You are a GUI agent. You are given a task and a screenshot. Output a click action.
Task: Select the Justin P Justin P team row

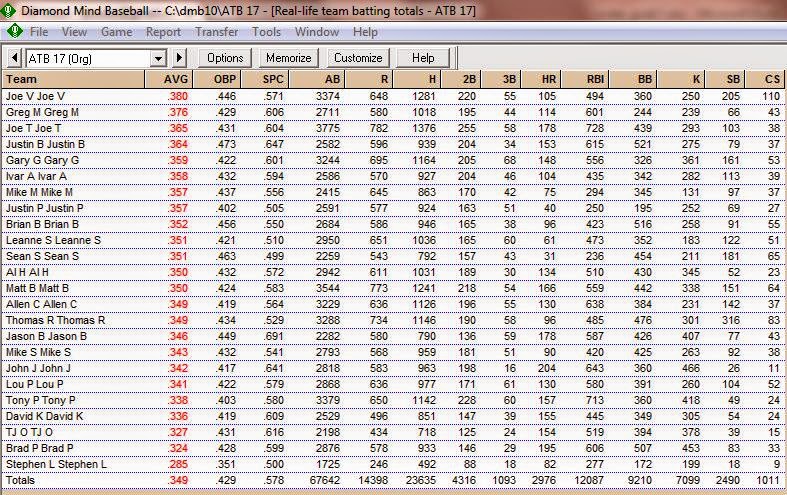click(394, 208)
